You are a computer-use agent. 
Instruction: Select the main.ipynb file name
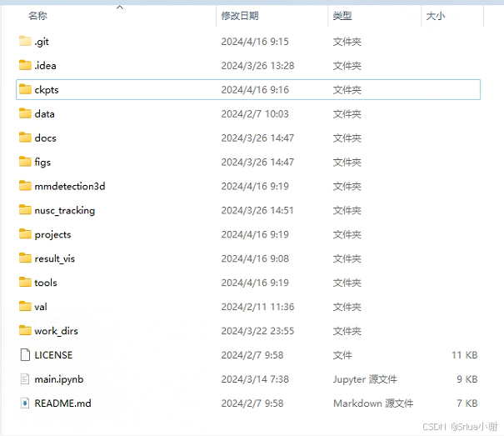point(59,379)
